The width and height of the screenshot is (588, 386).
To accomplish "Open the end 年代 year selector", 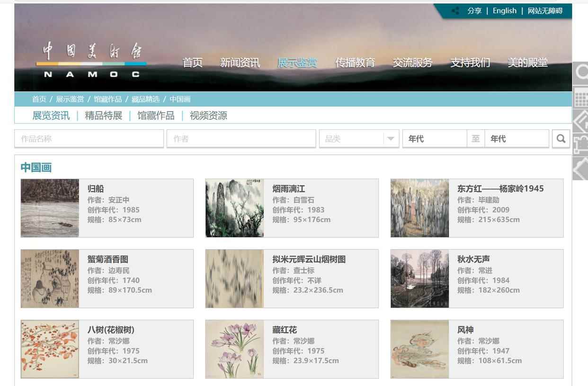I will [x=516, y=139].
